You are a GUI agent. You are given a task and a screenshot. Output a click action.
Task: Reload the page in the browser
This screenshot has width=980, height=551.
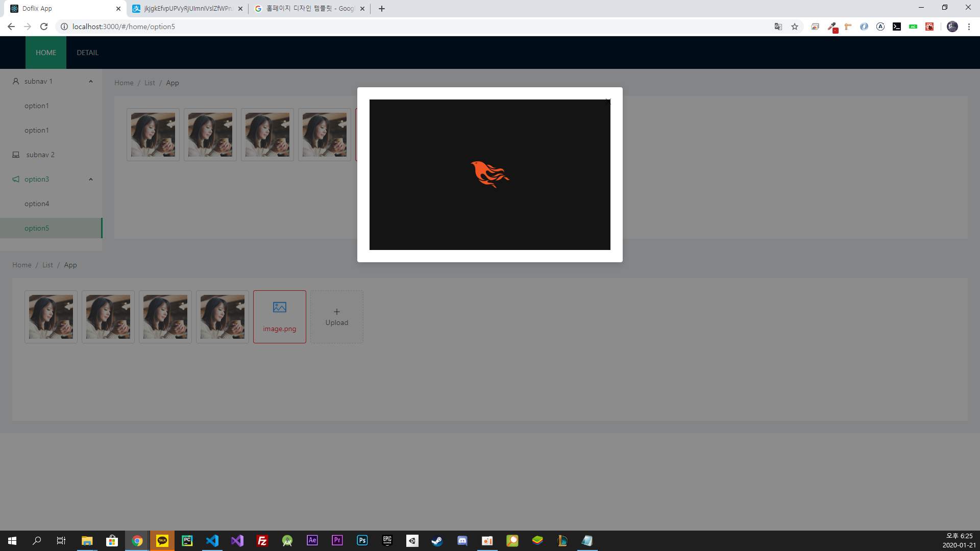[44, 27]
